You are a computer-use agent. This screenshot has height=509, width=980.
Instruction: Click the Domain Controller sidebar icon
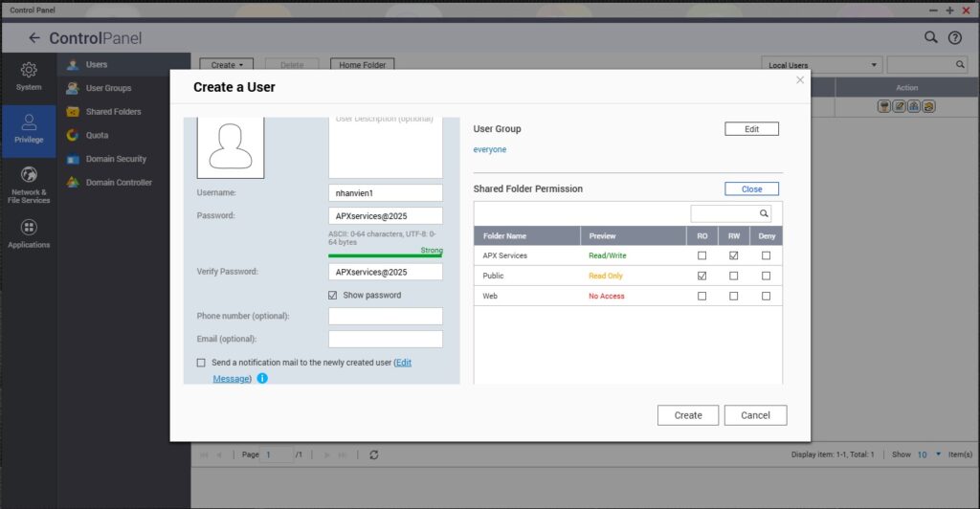pos(73,183)
